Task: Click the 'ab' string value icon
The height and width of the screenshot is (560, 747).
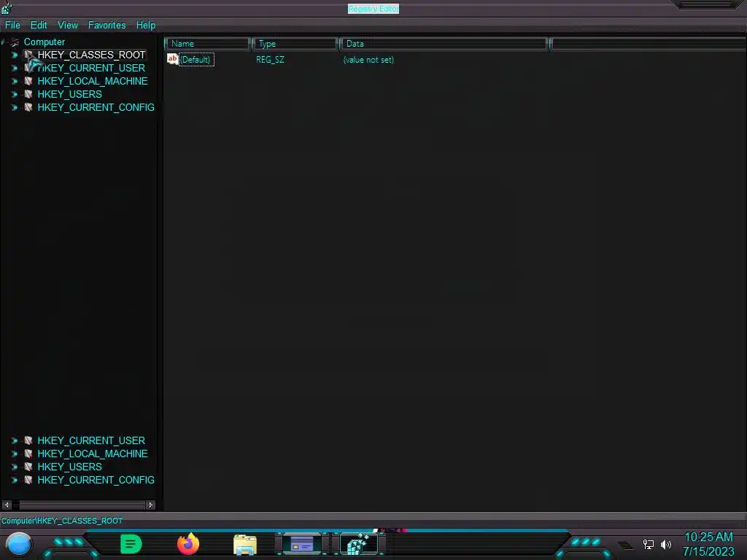Action: 172,59
